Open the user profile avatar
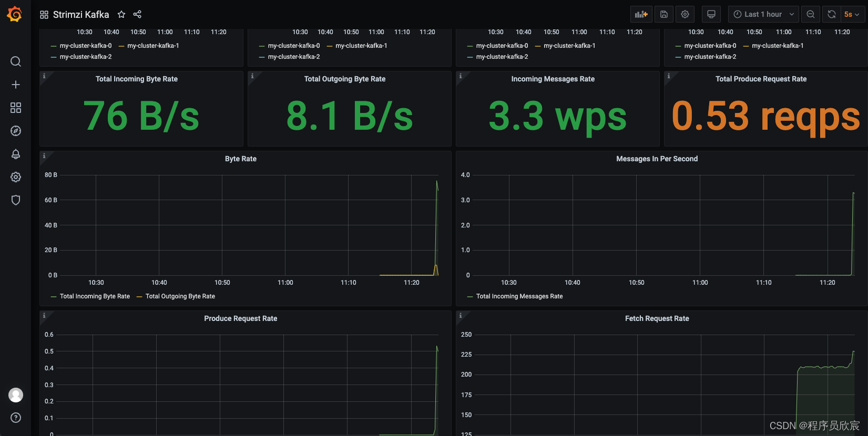The width and height of the screenshot is (868, 436). click(16, 395)
